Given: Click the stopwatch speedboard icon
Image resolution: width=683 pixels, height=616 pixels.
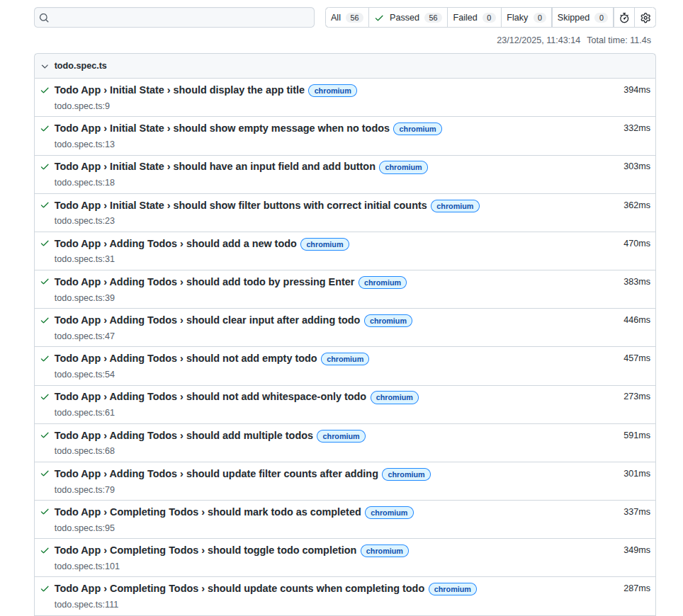Looking at the screenshot, I should [624, 18].
